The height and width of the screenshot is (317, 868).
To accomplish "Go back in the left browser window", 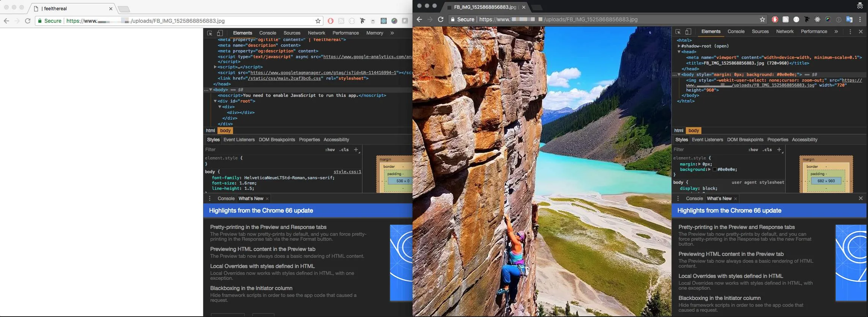I will 6,21.
